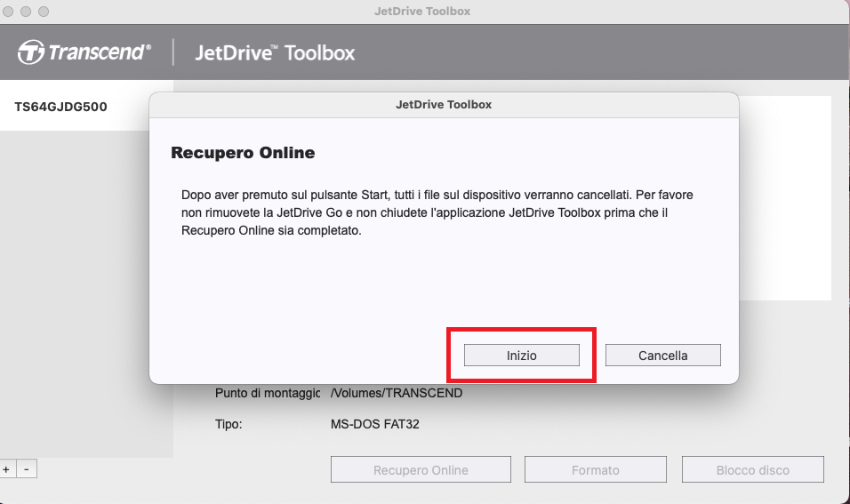Screen dimensions: 850x504
Task: Minimize the window with the yellow button
Action: pyautogui.click(x=26, y=12)
